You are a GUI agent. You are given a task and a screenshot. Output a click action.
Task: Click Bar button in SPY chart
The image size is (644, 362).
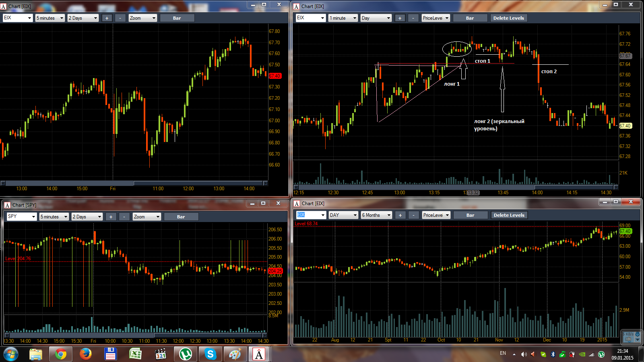click(181, 217)
